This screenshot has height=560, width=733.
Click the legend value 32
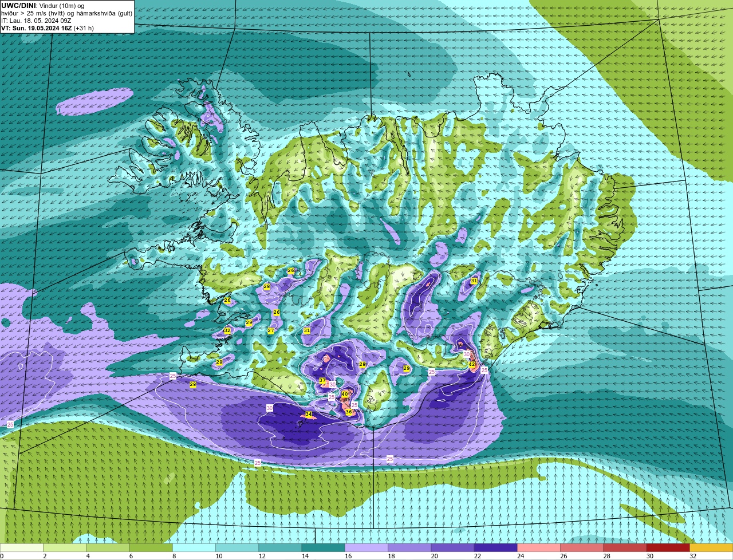pyautogui.click(x=693, y=556)
